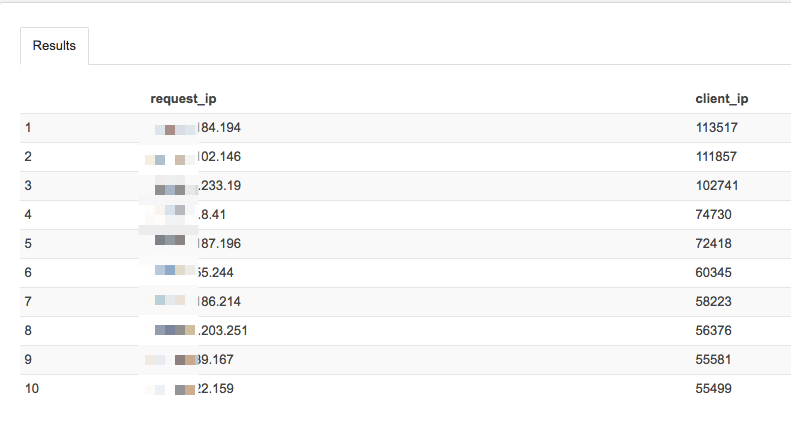Click the IP ending in 87.196
The height and width of the screenshot is (429, 791).
tap(197, 243)
